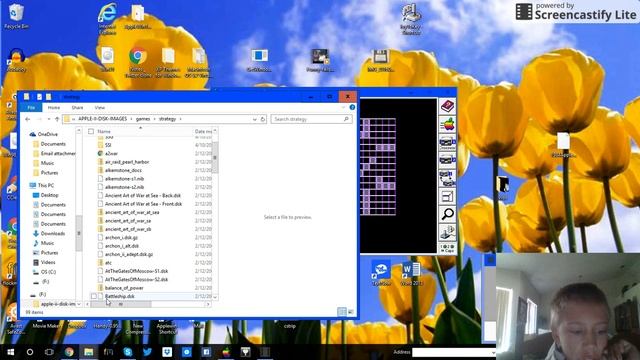Image resolution: width=640 pixels, height=360 pixels.
Task: Switch to File Explorer on taskbar
Action: 89,352
